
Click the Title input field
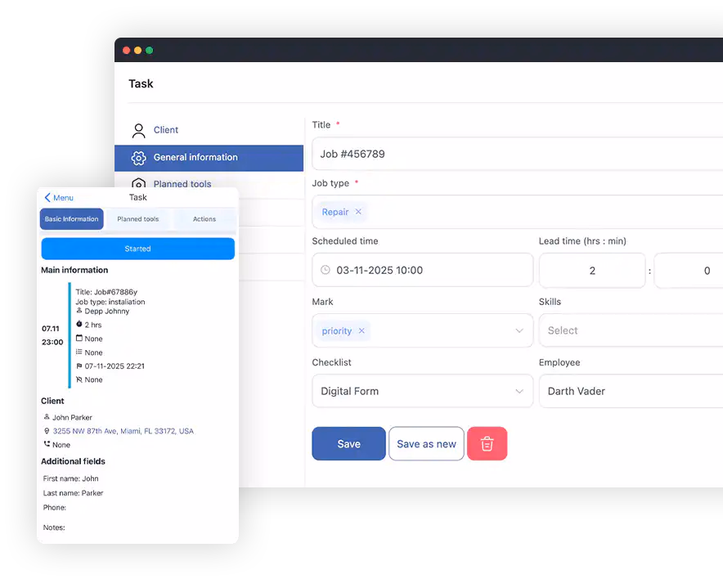[517, 154]
